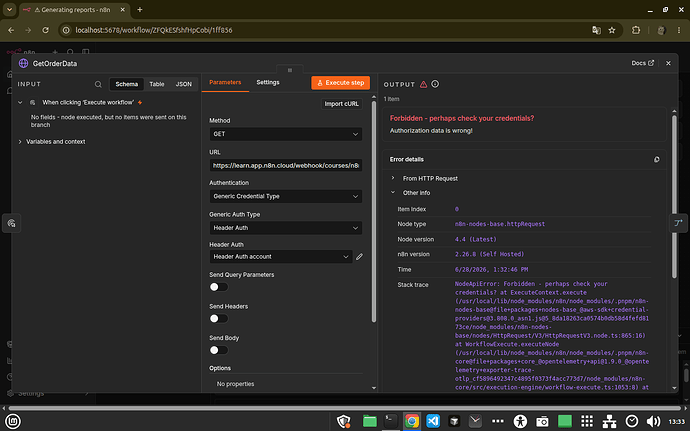This screenshot has height=431, width=690.
Task: Open the floating assistant button on the left edge
Action: pos(11,223)
